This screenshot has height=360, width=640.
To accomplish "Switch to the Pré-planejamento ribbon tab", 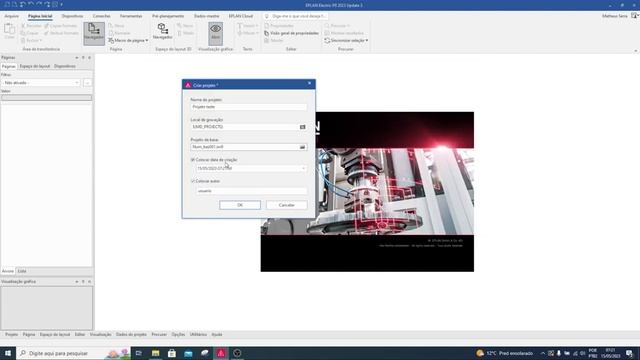I will coord(168,16).
